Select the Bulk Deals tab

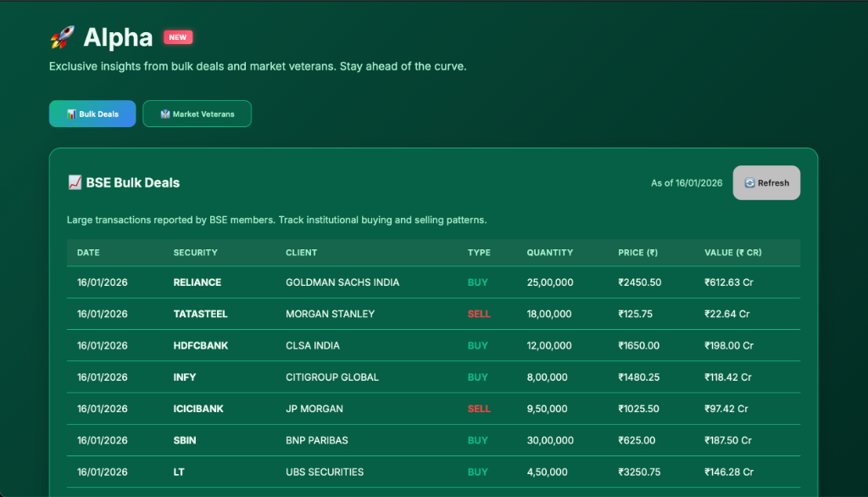coord(92,114)
